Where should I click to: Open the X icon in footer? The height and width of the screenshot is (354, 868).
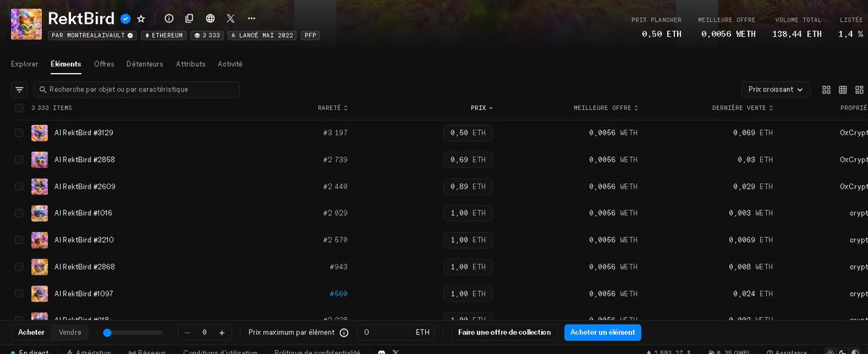pos(396,352)
